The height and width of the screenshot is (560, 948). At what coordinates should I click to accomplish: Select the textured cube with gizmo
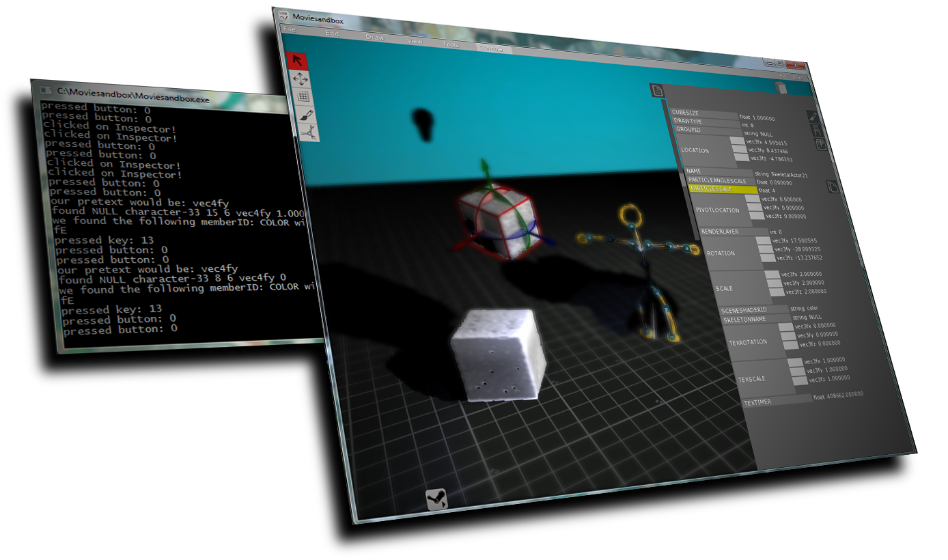497,222
